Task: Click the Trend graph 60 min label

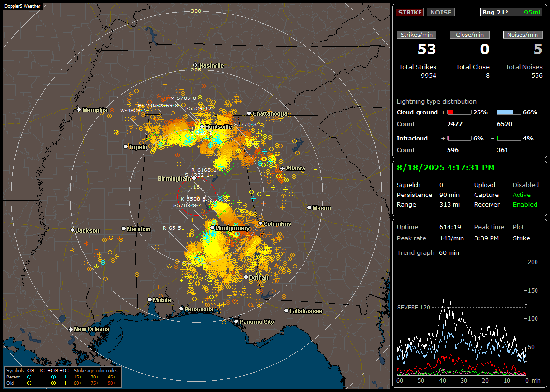Action: [x=428, y=253]
